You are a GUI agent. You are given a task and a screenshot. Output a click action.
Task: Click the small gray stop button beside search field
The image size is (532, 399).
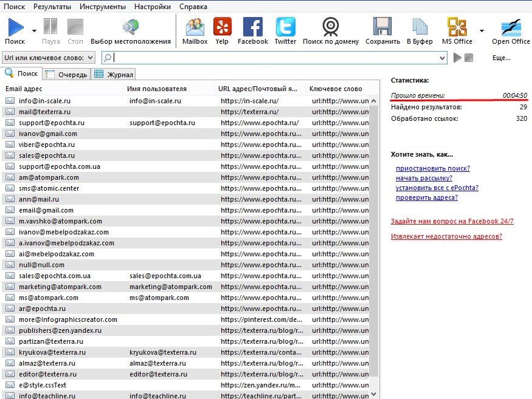(x=469, y=58)
